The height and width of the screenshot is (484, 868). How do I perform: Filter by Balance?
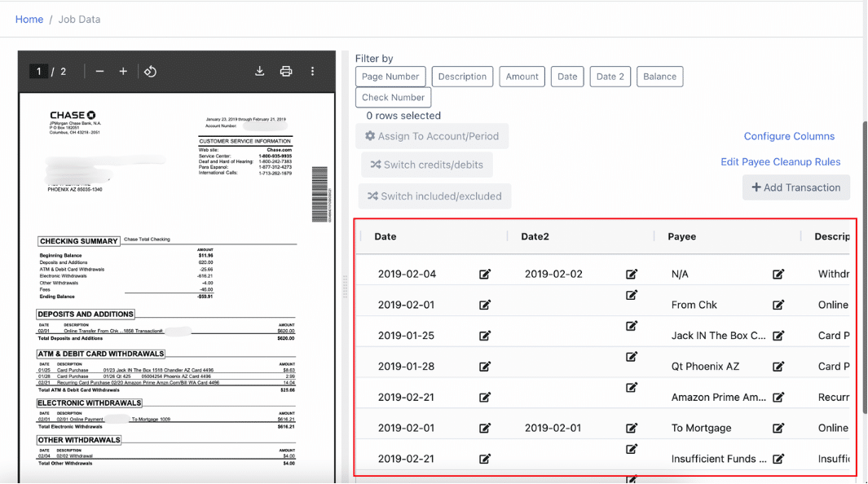tap(660, 77)
